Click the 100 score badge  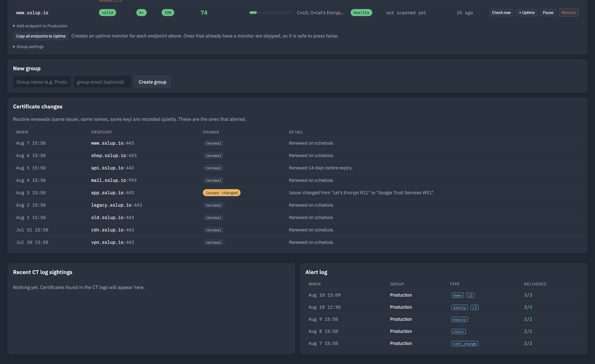[x=168, y=13]
